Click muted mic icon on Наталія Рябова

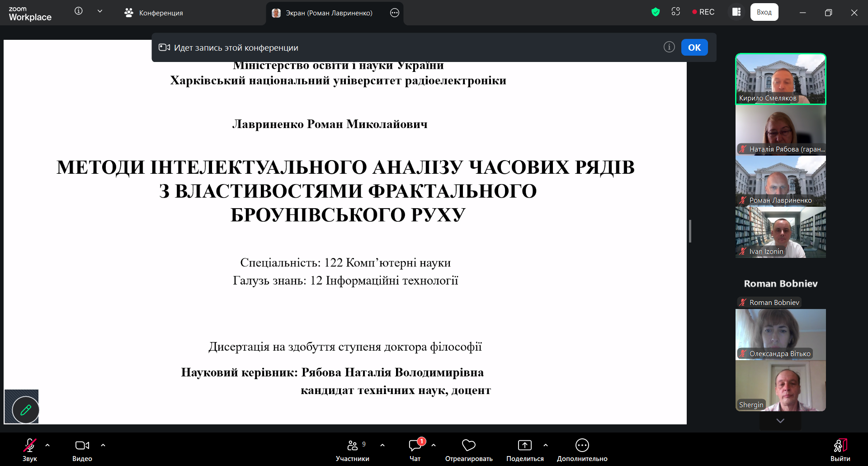coord(743,149)
